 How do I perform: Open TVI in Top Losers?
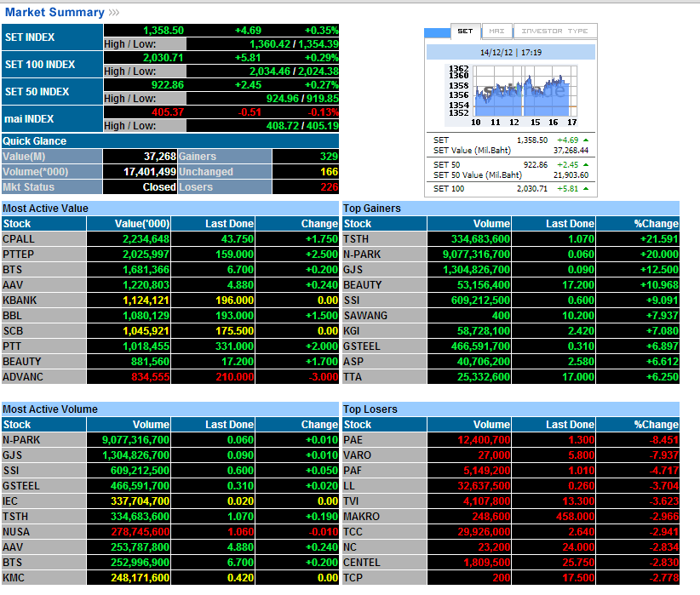[351, 501]
